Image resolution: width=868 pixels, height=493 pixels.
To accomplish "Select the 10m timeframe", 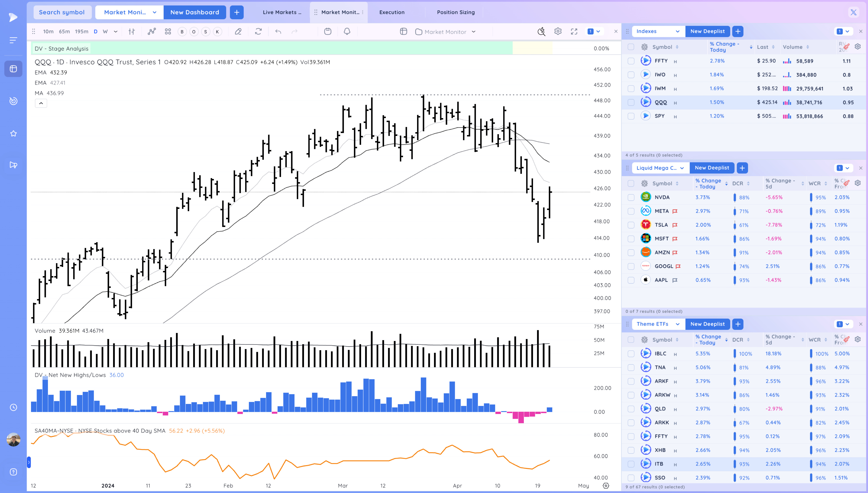I will (x=48, y=31).
